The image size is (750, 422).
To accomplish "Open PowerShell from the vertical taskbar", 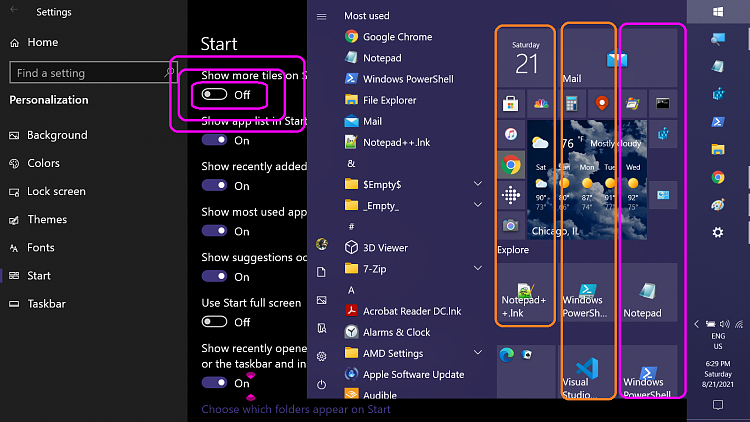I will pyautogui.click(x=718, y=122).
